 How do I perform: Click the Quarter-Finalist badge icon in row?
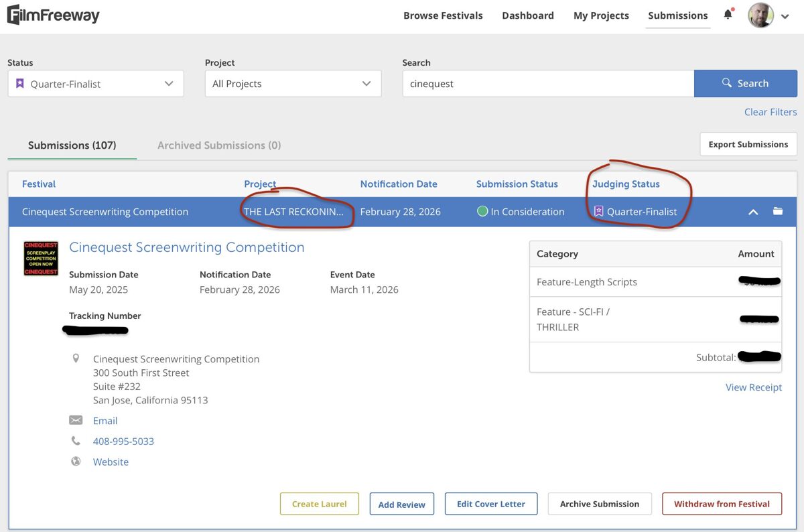pos(598,212)
